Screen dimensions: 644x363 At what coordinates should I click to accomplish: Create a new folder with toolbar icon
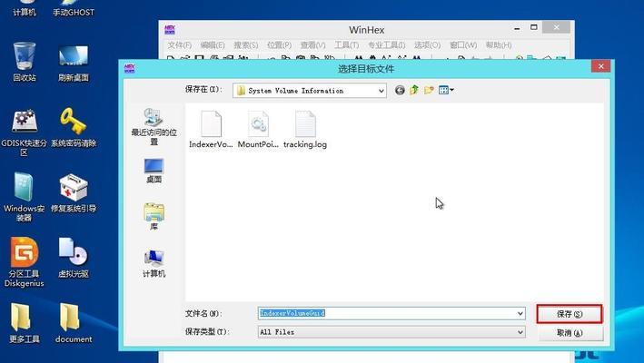coord(429,90)
